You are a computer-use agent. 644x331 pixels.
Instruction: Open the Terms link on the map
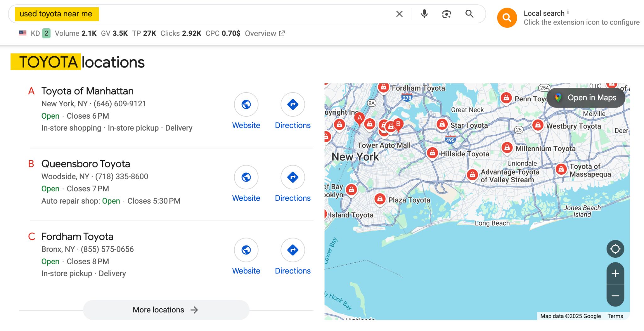point(615,316)
